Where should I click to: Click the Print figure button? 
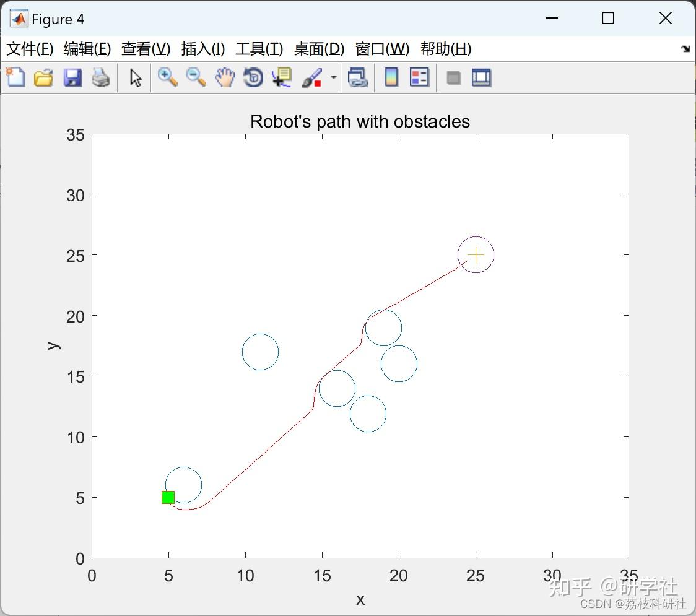101,77
